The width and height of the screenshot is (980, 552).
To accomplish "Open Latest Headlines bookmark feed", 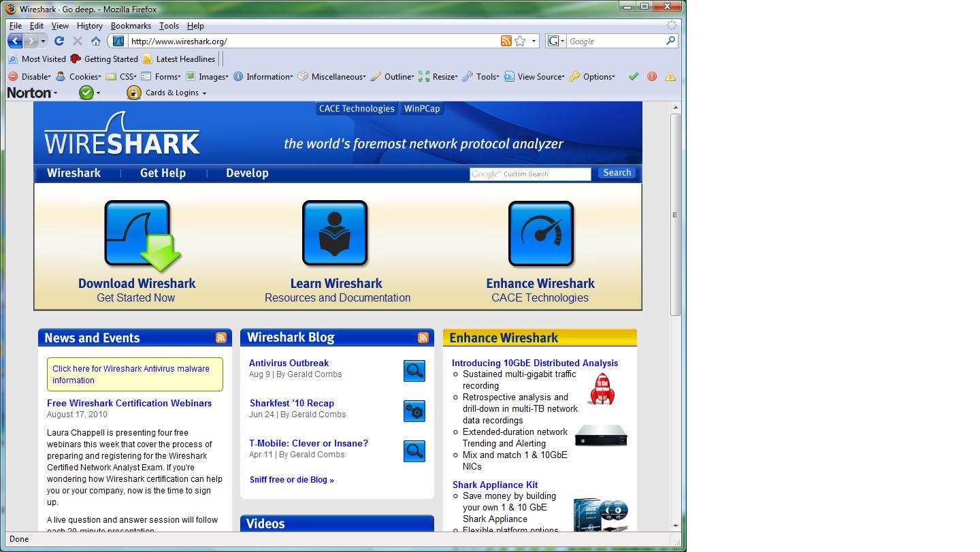I will click(x=179, y=59).
